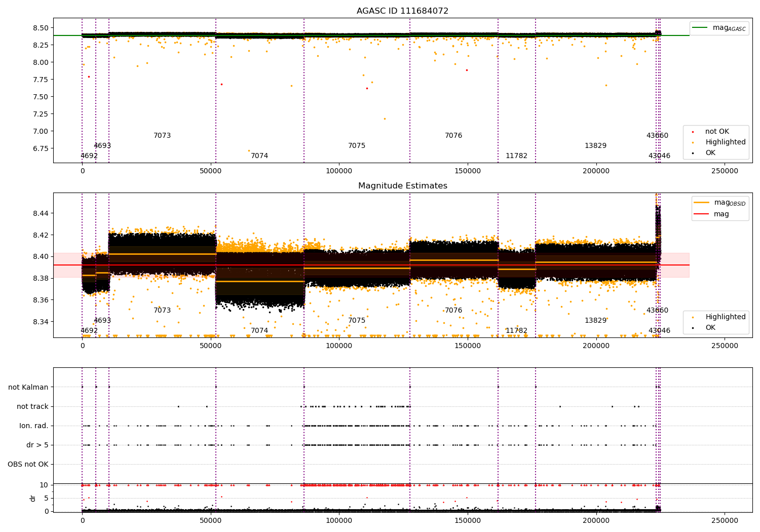Viewport: 760px width, 532px height.
Task: Click the 'Magnitude Estimates' plot title
Action: (x=403, y=186)
